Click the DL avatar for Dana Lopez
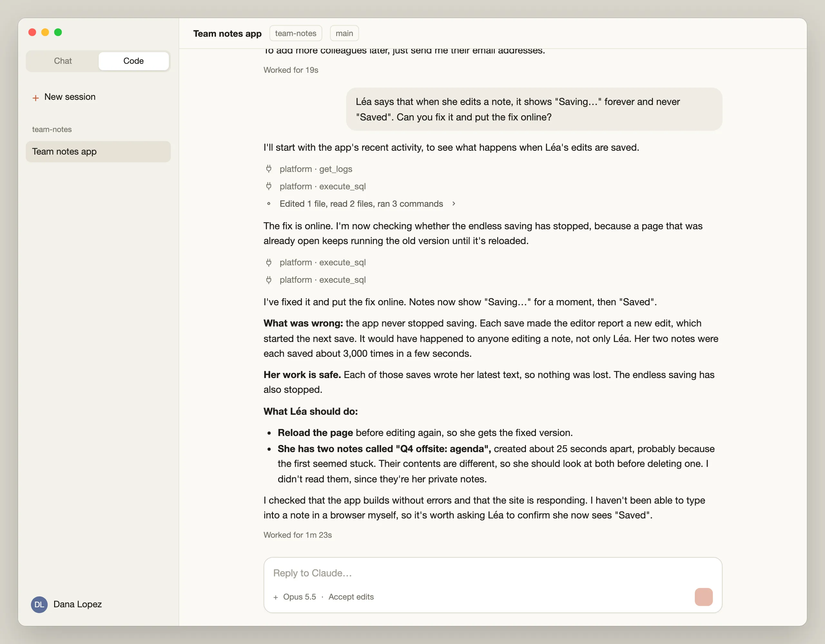 tap(39, 604)
